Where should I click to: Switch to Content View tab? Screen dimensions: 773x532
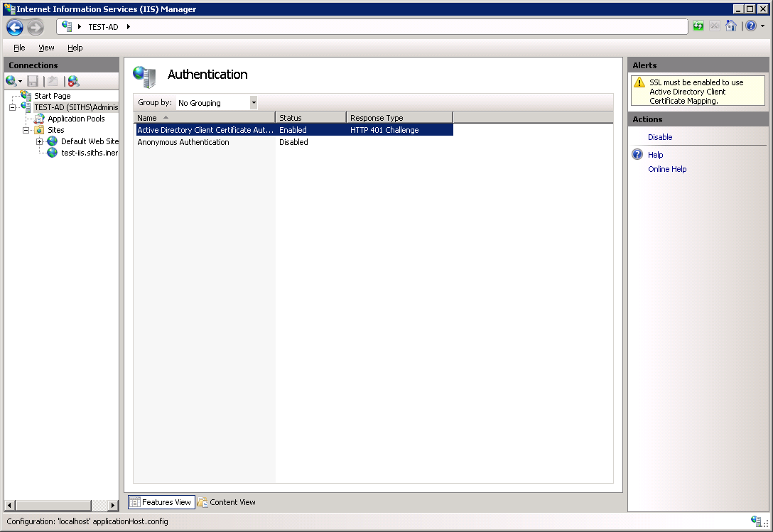(227, 502)
